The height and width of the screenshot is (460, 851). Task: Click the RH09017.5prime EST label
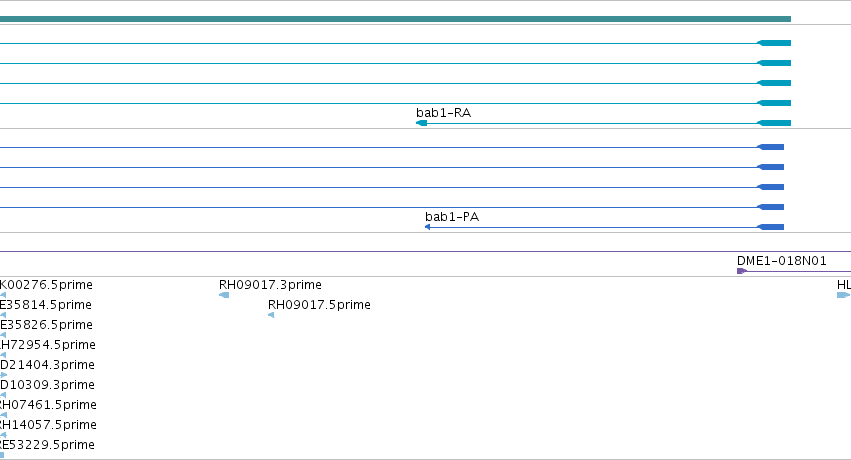click(319, 305)
